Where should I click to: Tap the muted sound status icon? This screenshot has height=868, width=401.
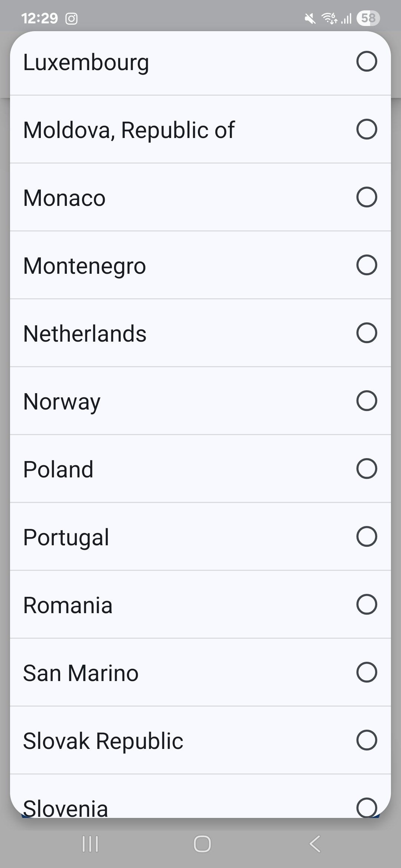tap(310, 19)
